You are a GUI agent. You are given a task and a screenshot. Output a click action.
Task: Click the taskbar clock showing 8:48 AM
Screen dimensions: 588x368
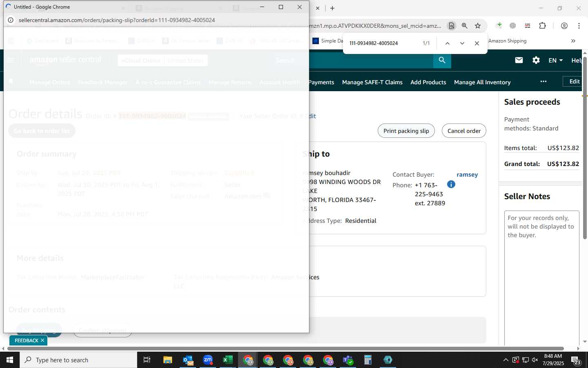pos(553,360)
